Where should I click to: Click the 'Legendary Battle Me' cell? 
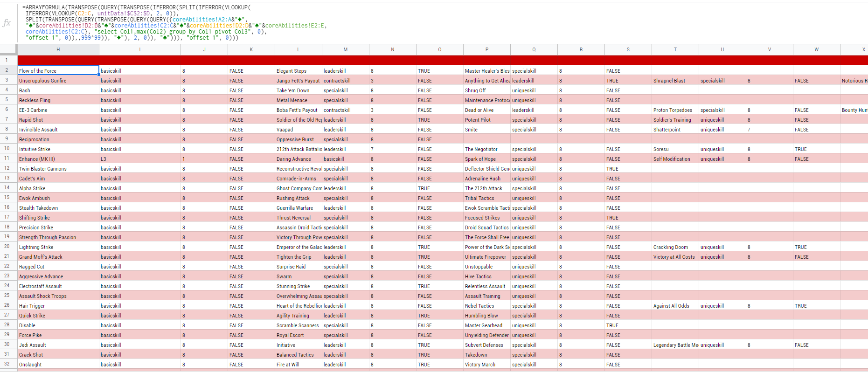point(675,345)
